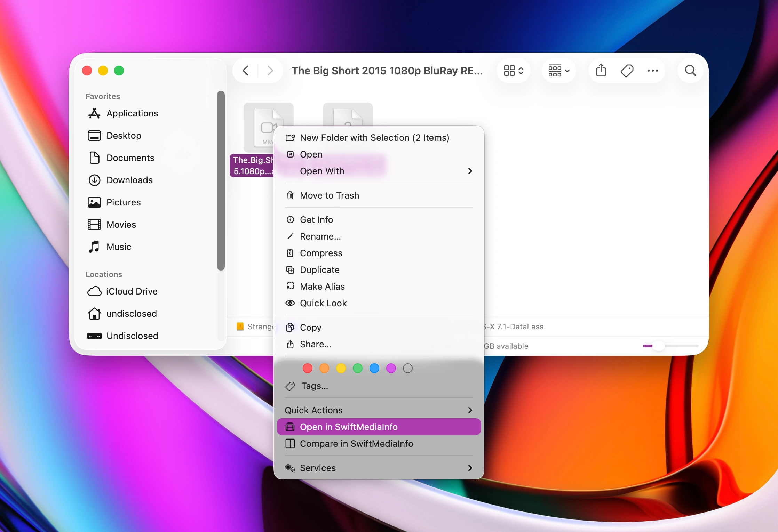Click the sidebar vertical scrollbar
The width and height of the screenshot is (778, 532).
point(221,180)
